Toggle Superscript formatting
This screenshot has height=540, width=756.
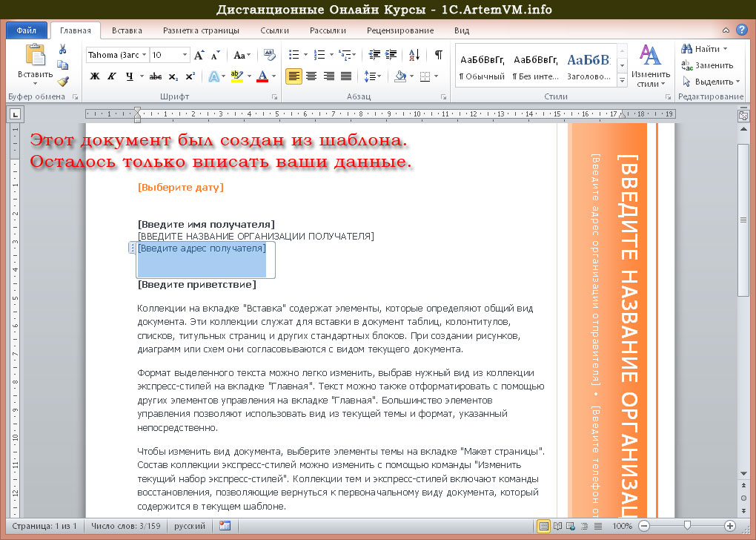coord(190,76)
